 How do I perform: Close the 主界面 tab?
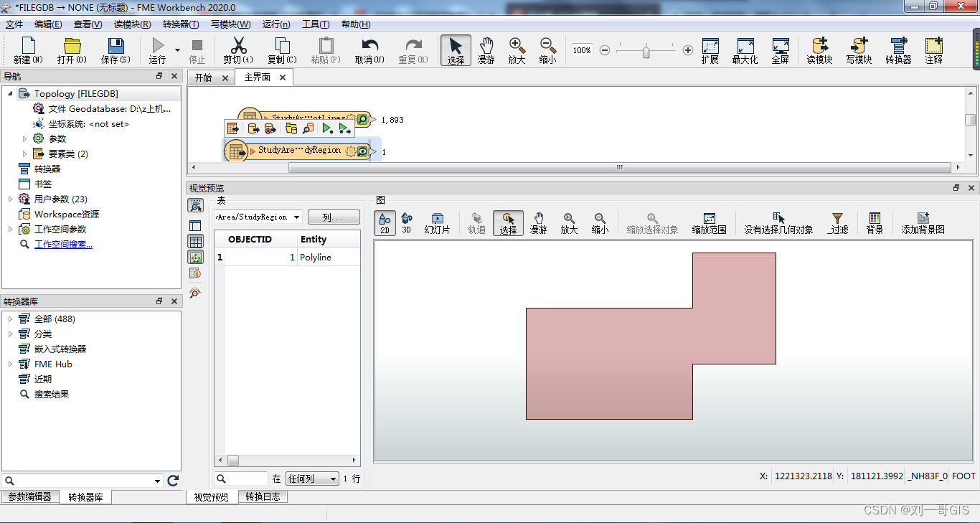(283, 77)
